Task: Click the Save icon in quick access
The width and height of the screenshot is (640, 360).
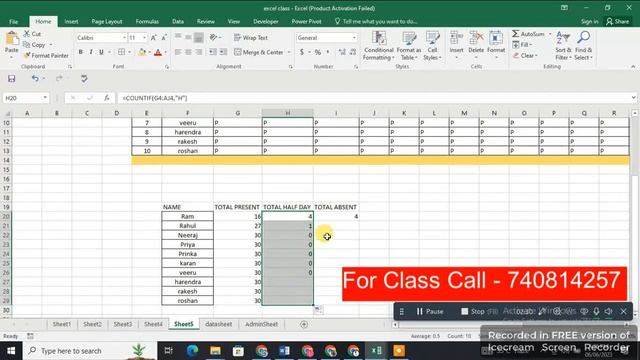Action: click(x=11, y=78)
